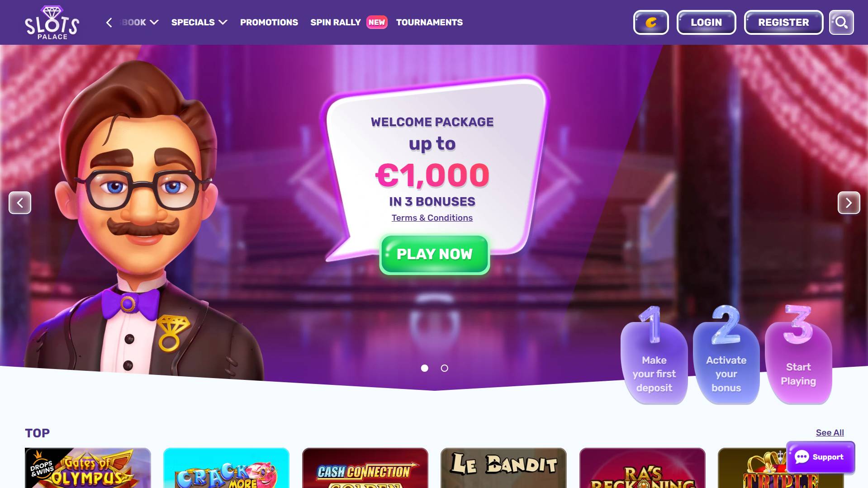Open Terms & Conditions link
This screenshot has height=488, width=868.
pos(432,218)
